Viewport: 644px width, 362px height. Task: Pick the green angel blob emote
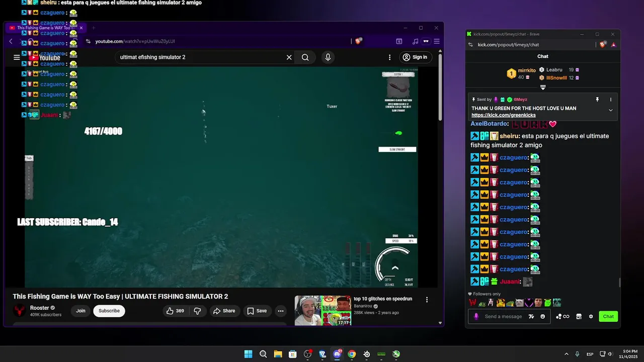point(547,303)
